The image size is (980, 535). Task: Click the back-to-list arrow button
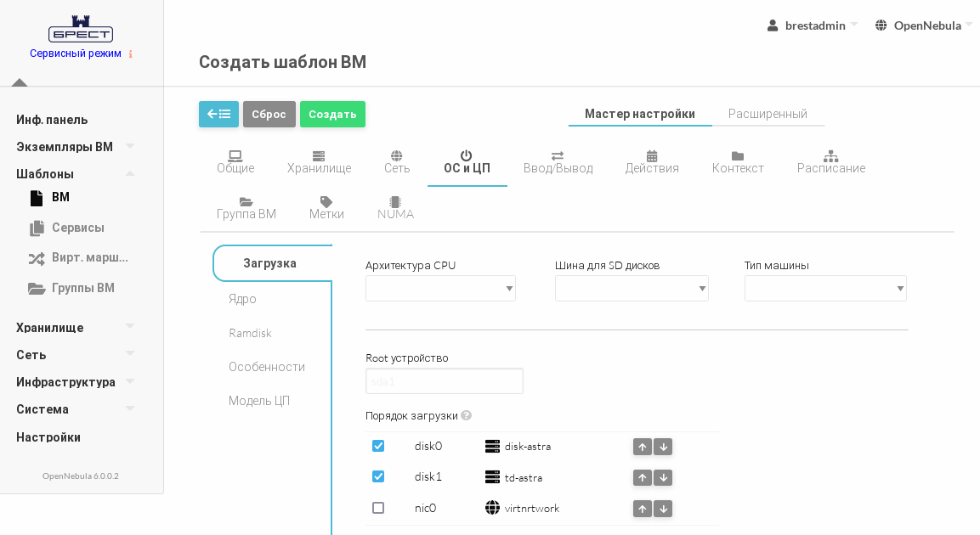click(218, 114)
